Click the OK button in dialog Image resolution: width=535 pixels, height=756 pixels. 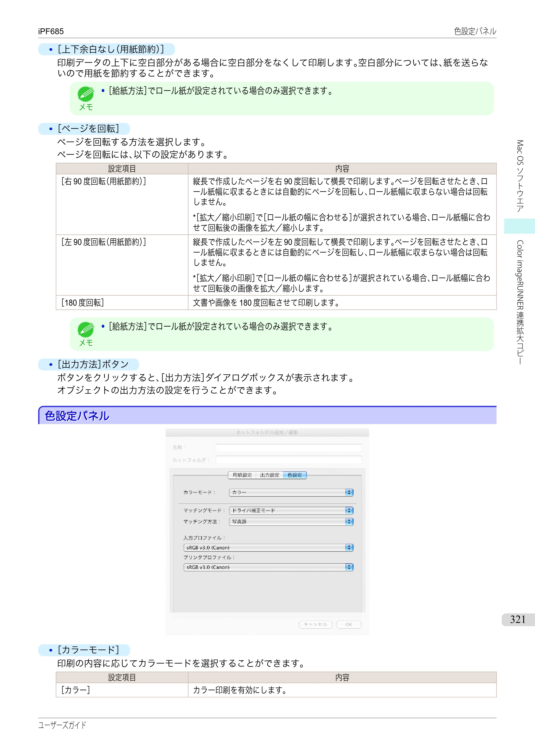349,624
